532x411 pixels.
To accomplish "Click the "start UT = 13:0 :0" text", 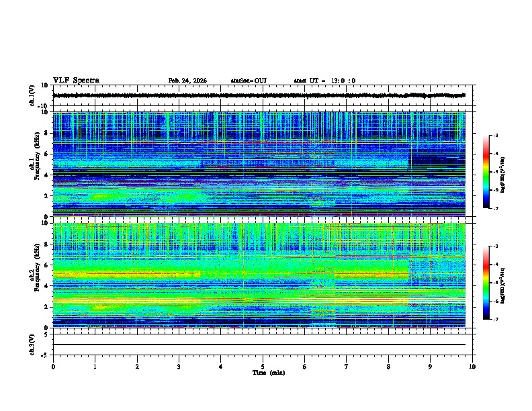I will tap(324, 81).
